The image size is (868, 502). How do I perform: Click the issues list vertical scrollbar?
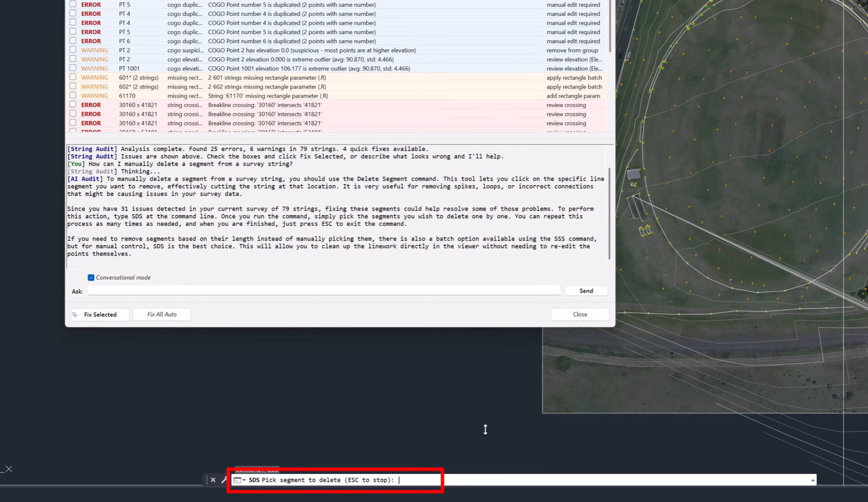pos(611,26)
